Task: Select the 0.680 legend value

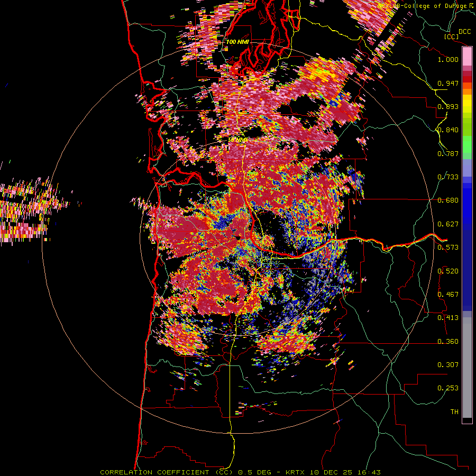Action: point(448,200)
